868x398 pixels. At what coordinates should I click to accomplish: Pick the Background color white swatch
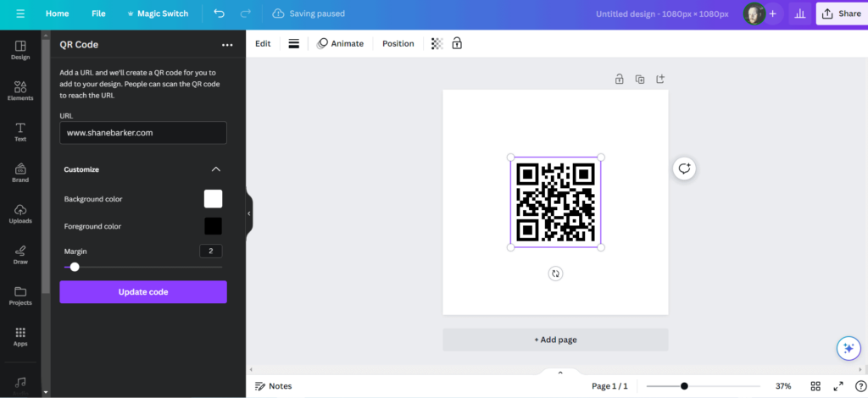tap(213, 199)
